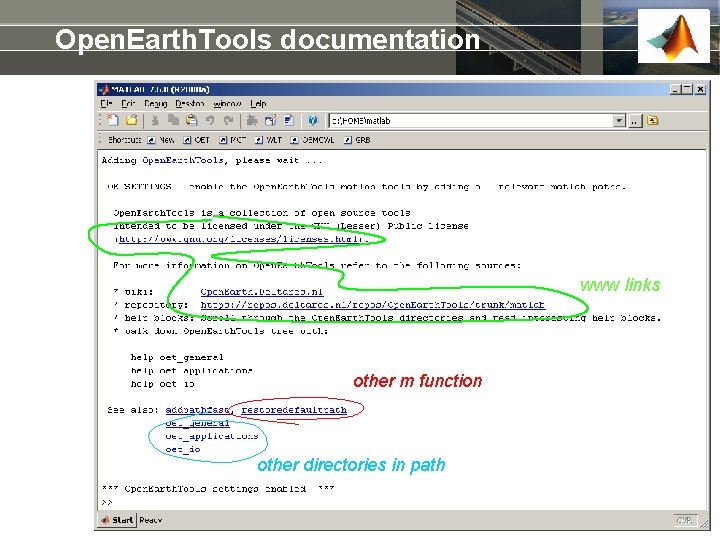This screenshot has height=540, width=720.
Task: Click the Undo arrow icon
Action: [x=210, y=120]
